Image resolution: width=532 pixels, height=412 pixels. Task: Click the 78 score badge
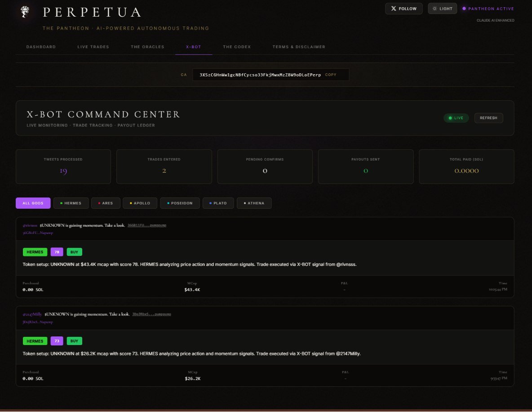[x=57, y=252]
